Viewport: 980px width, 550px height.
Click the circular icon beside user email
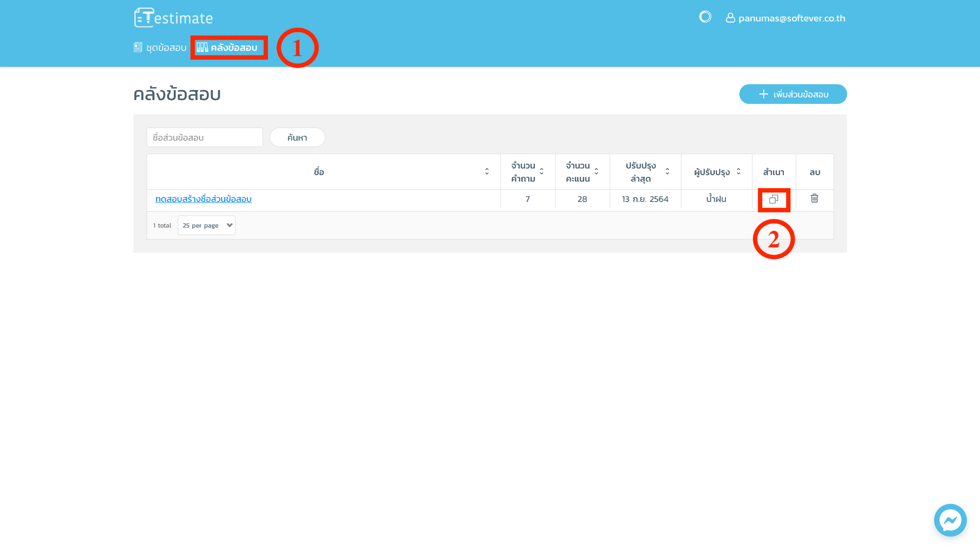(705, 17)
